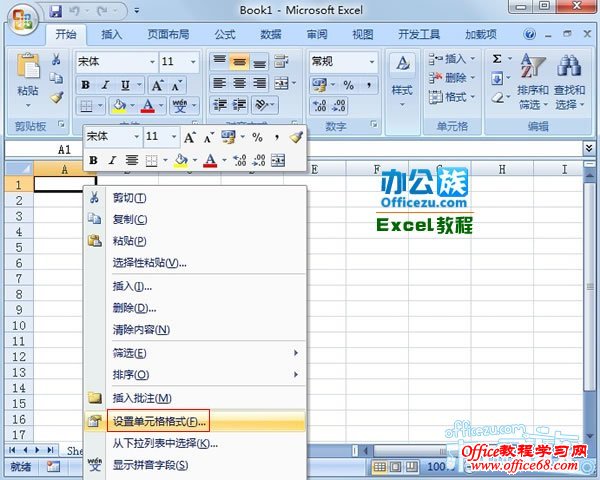This screenshot has width=600, height=480.
Task: Open Excel Help question mark
Action: click(529, 35)
